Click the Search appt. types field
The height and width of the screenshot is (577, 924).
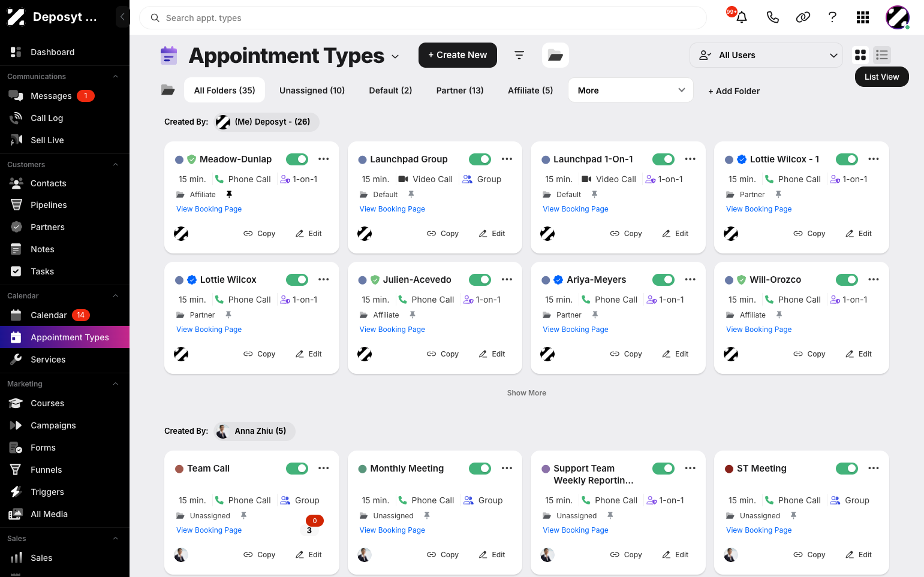[423, 17]
